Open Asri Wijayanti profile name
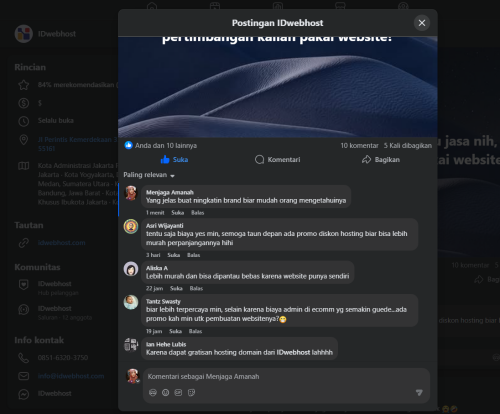 (x=165, y=226)
